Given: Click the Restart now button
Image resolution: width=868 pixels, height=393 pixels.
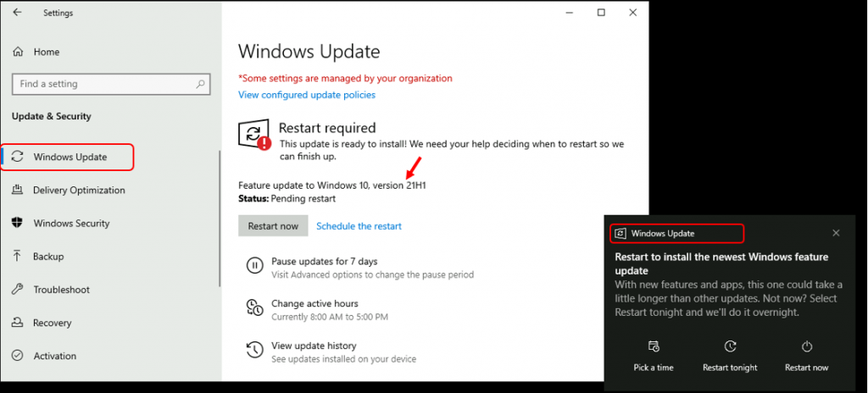Looking at the screenshot, I should pos(273,226).
